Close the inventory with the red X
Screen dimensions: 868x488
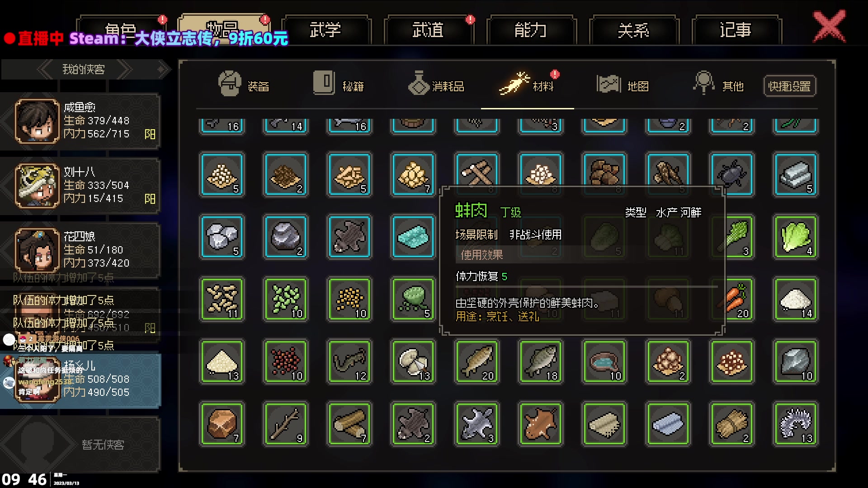click(x=829, y=26)
